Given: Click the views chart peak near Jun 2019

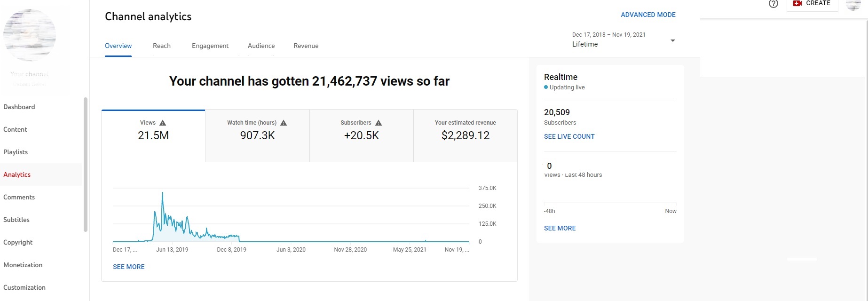Looking at the screenshot, I should (x=163, y=193).
